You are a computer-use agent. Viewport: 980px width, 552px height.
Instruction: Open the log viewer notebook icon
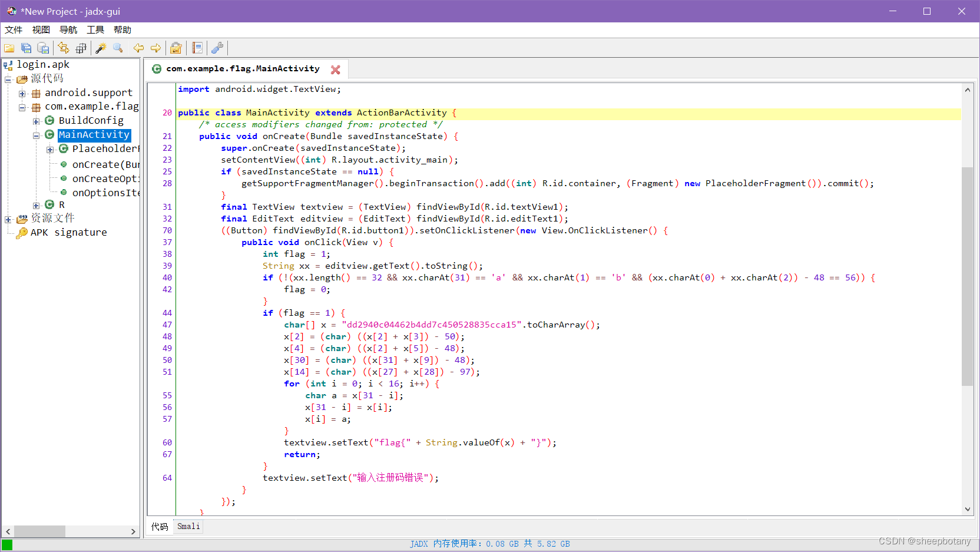point(197,48)
